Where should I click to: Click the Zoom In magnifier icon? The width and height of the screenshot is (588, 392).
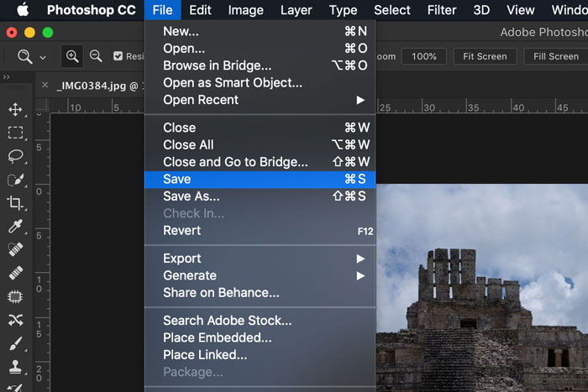[72, 56]
